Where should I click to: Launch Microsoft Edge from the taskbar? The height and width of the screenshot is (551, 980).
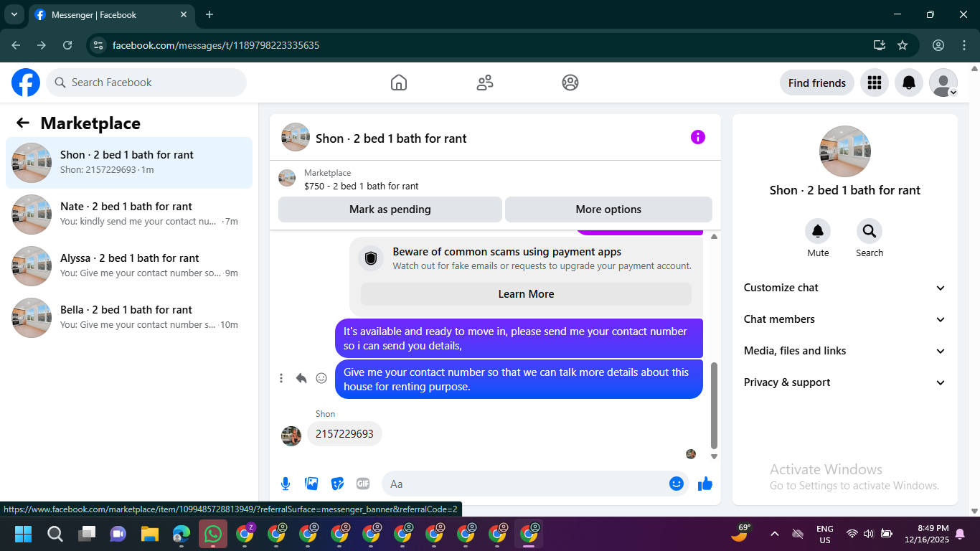(x=182, y=534)
